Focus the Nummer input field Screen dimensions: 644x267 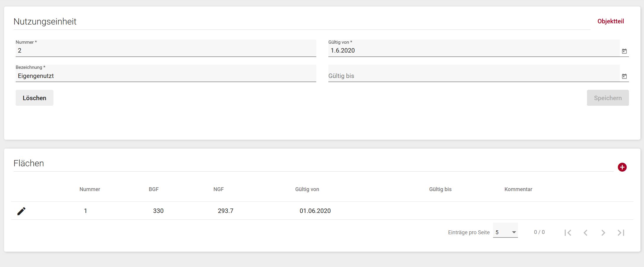165,51
